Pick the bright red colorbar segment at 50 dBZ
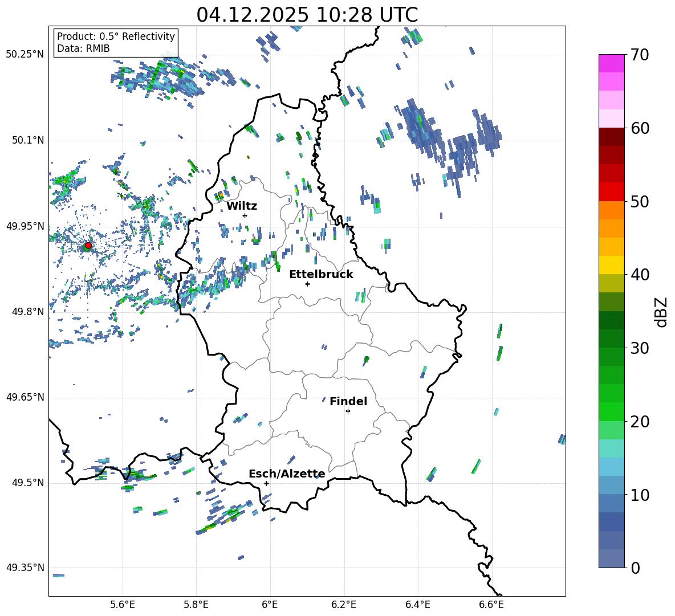 tap(612, 192)
